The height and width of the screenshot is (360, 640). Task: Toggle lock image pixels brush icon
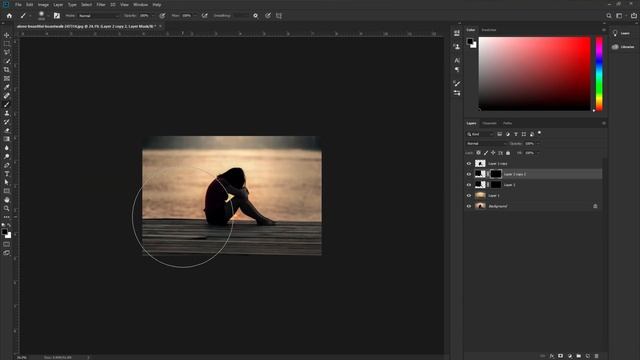(486, 153)
